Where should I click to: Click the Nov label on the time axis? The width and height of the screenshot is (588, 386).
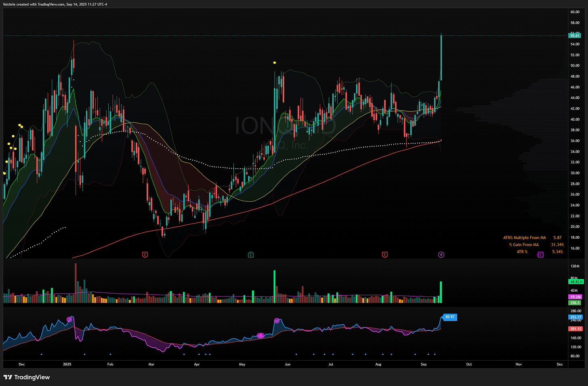pos(519,364)
